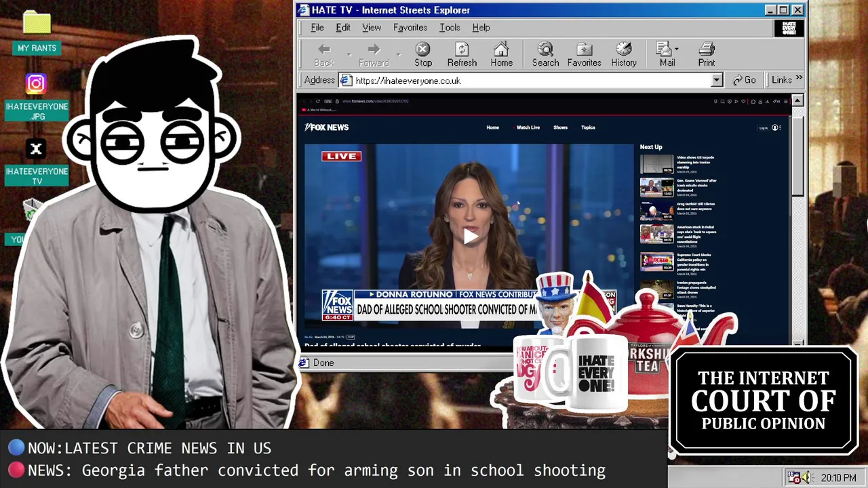Screen dimensions: 868x488
Task: Click the 'Done' status bar text
Action: 323,363
